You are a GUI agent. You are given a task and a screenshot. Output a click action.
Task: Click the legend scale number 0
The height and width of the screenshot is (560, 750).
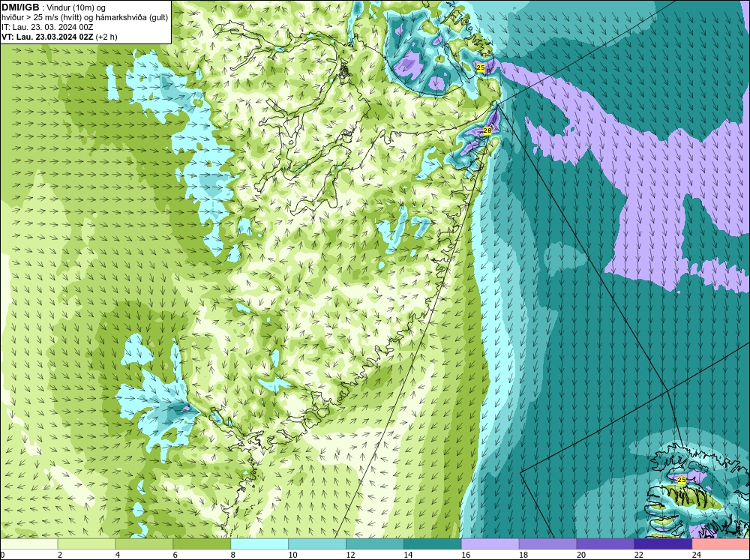[x=3, y=555]
